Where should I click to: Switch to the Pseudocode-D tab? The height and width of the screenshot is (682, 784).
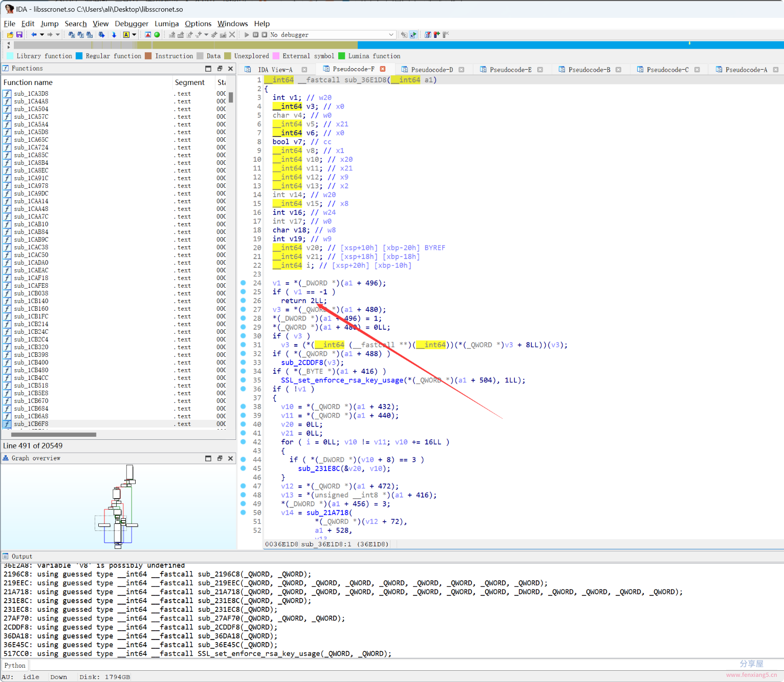[x=432, y=70]
